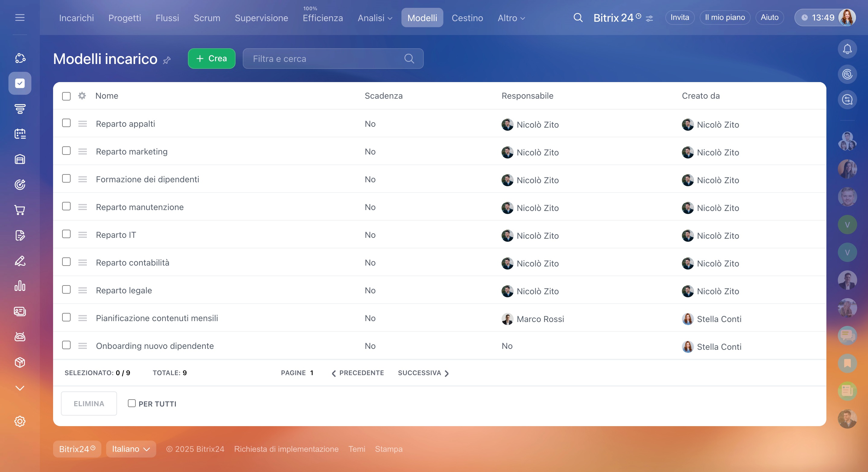Click the row menu icon for Reparto IT

point(83,235)
